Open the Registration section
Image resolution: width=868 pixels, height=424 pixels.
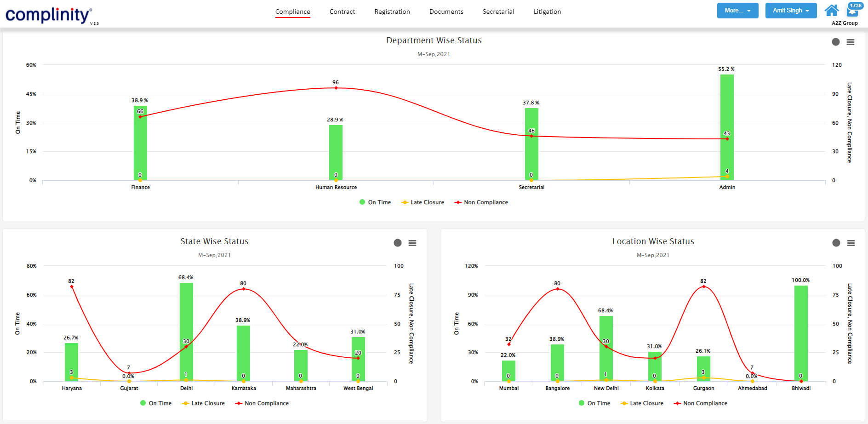392,11
